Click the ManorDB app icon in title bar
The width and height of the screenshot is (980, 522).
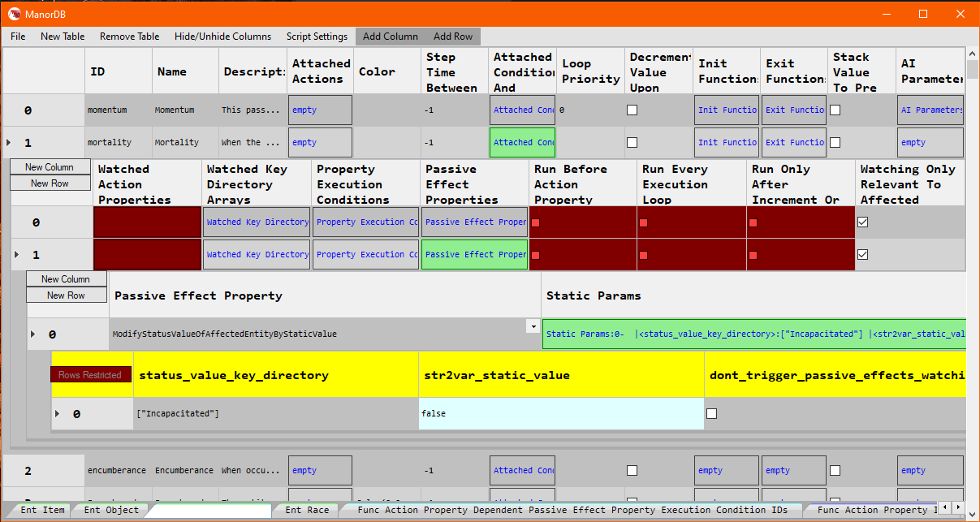[15, 13]
